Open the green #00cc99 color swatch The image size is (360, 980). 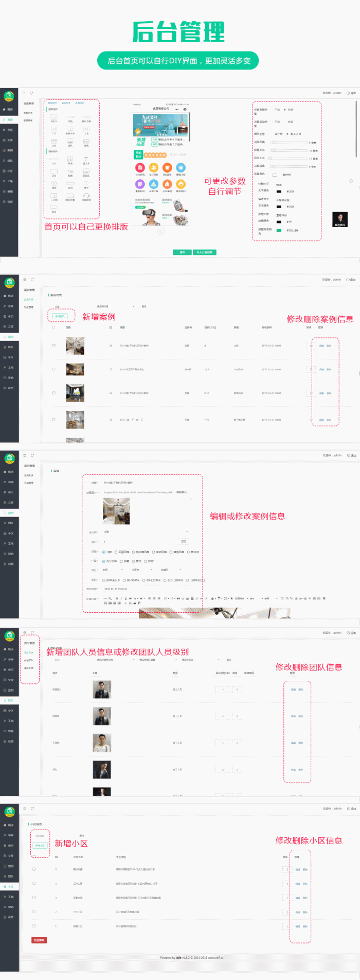[x=279, y=230]
